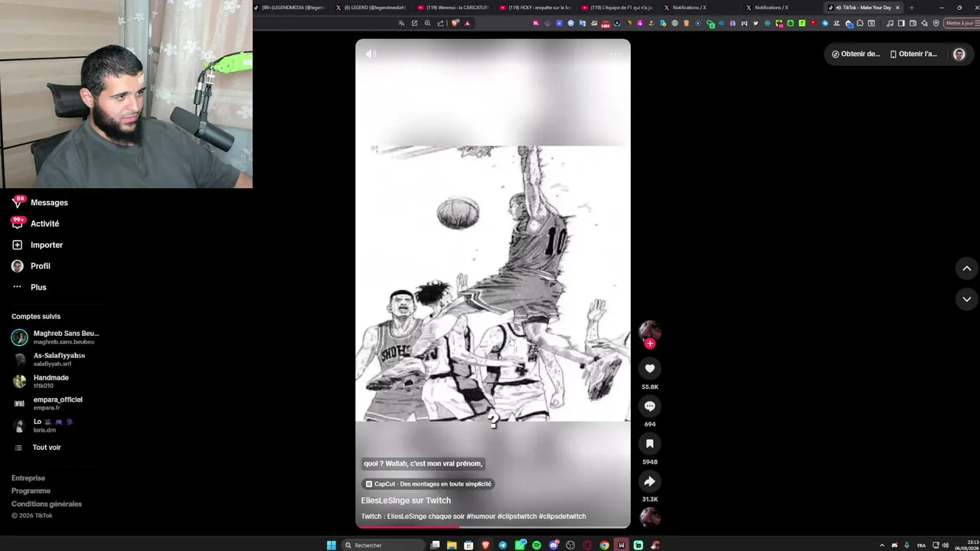Open the empara_officiel followed account

(47, 403)
